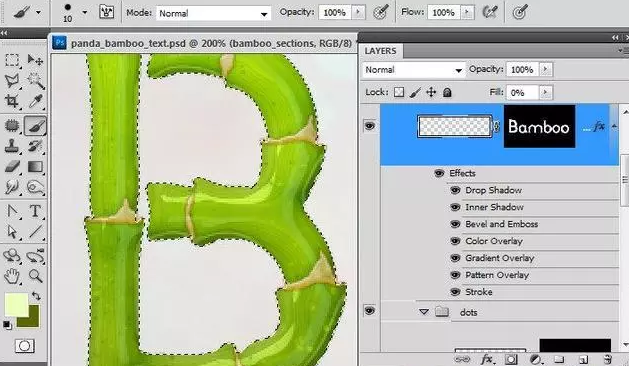The image size is (629, 366).
Task: Select the Eraser tool
Action: tap(12, 167)
